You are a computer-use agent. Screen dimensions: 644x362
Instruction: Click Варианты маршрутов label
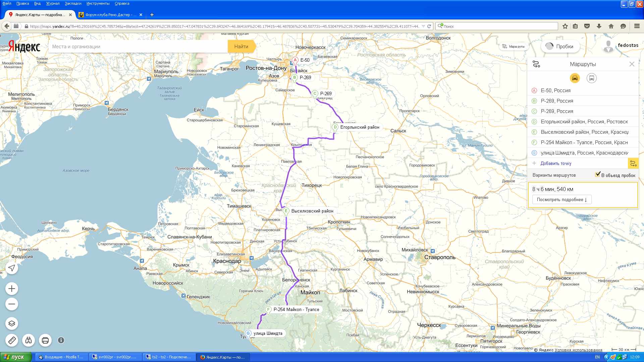click(554, 175)
